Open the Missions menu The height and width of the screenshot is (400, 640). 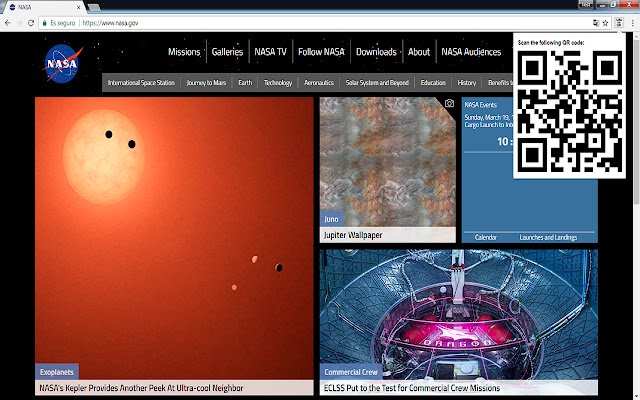click(184, 52)
